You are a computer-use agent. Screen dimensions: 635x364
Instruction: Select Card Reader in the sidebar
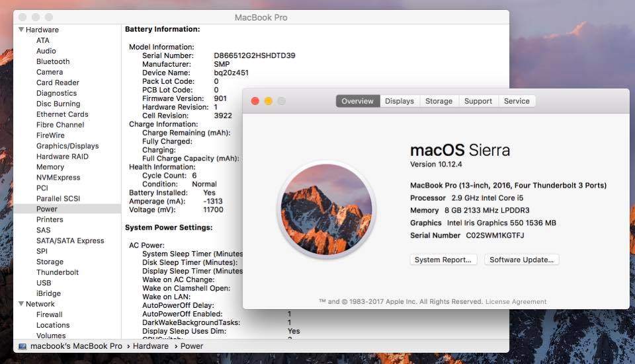pos(58,83)
